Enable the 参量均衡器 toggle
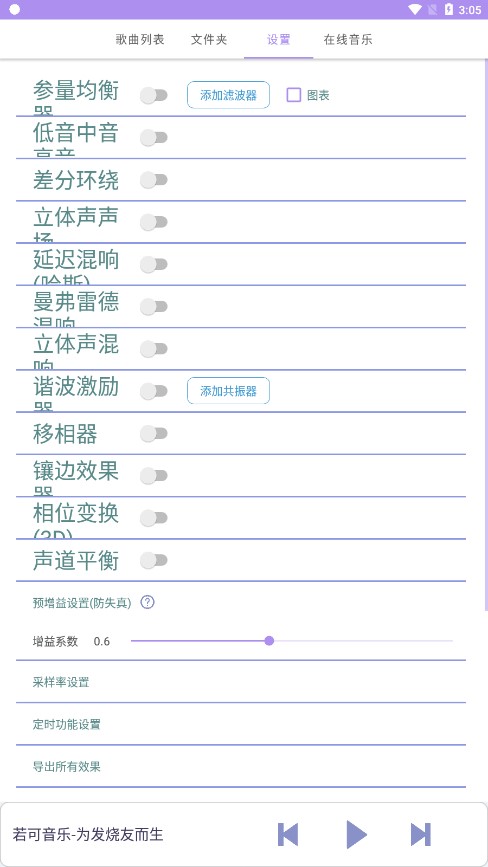488x867 pixels. [x=154, y=95]
